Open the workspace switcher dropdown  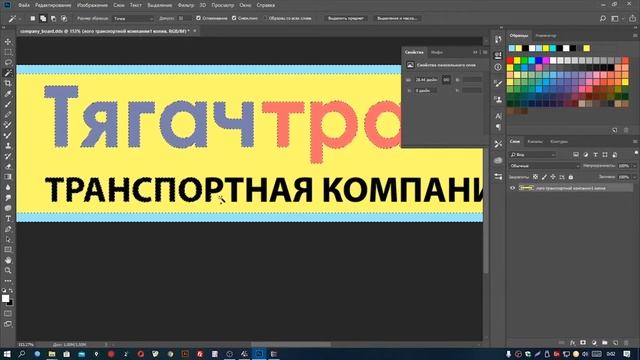[x=616, y=18]
